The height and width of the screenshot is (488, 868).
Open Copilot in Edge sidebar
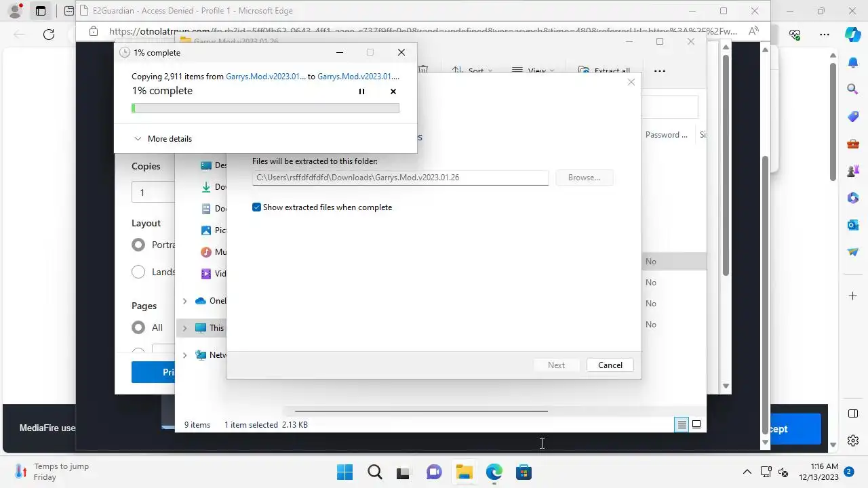(x=853, y=35)
